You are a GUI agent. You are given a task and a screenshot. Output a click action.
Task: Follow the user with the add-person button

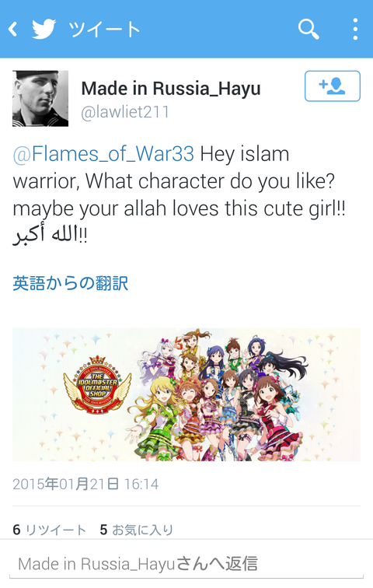point(333,86)
